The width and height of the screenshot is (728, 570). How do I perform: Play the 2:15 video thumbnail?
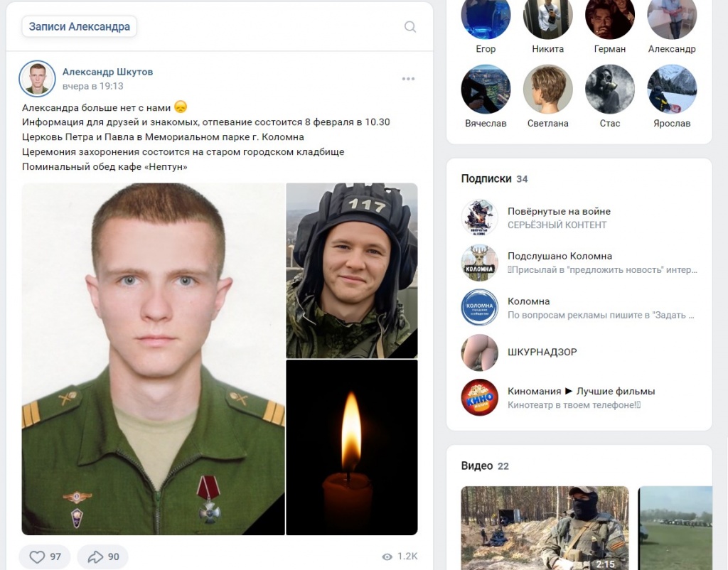click(545, 528)
